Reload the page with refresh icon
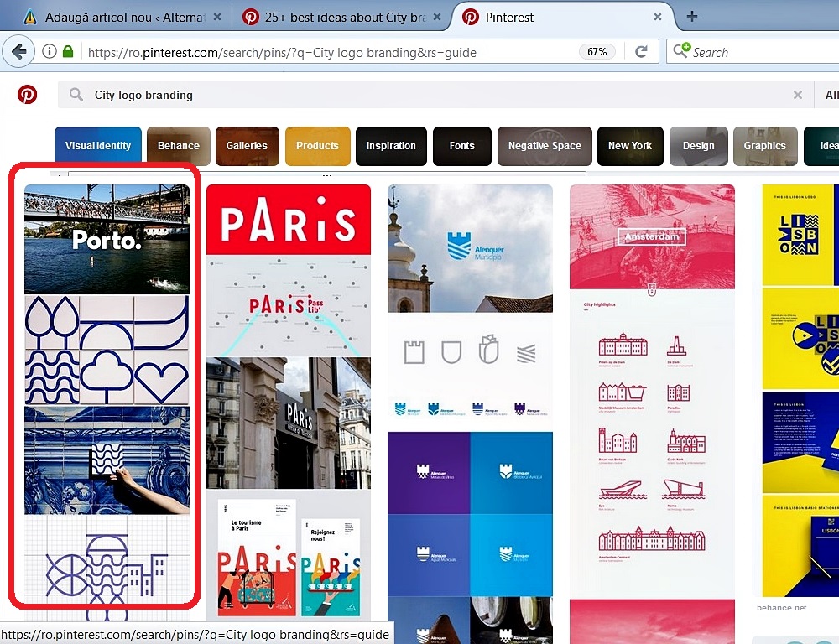Viewport: 839px width, 644px height. click(x=641, y=52)
